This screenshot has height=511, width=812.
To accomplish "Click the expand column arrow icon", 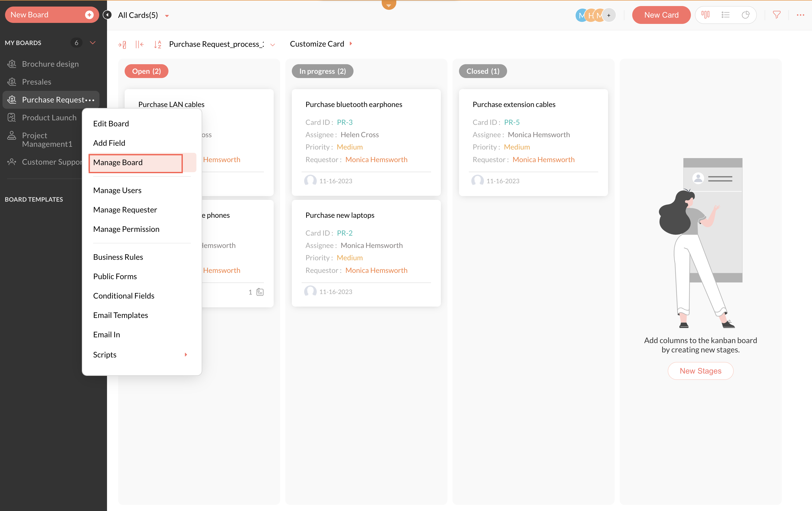I will coord(122,44).
